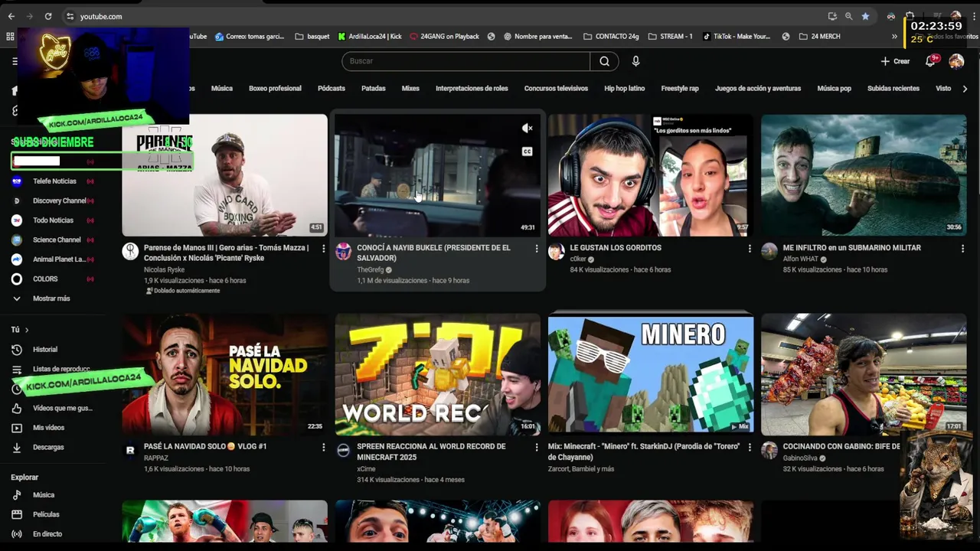
Task: Open Mis vídeos in sidebar
Action: 48,428
